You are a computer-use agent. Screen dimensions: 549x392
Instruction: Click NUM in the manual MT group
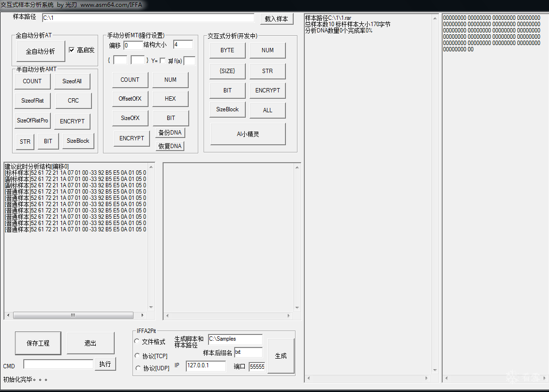point(171,80)
